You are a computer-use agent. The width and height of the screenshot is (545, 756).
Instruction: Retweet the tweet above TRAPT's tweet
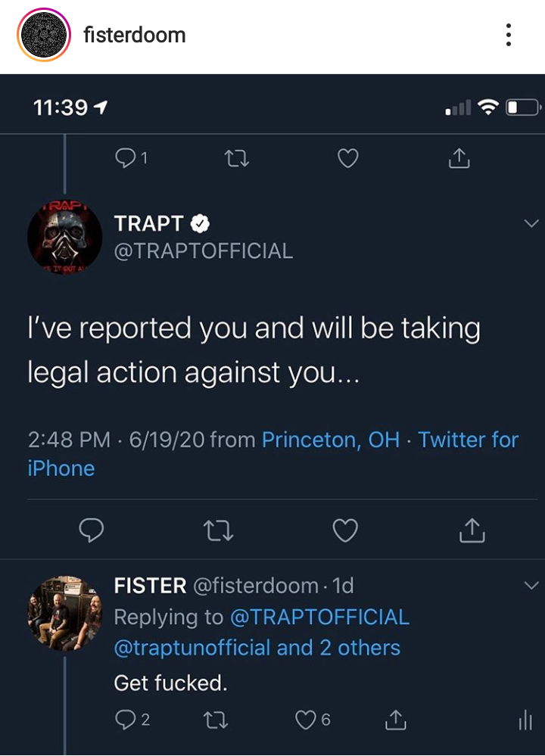click(237, 158)
